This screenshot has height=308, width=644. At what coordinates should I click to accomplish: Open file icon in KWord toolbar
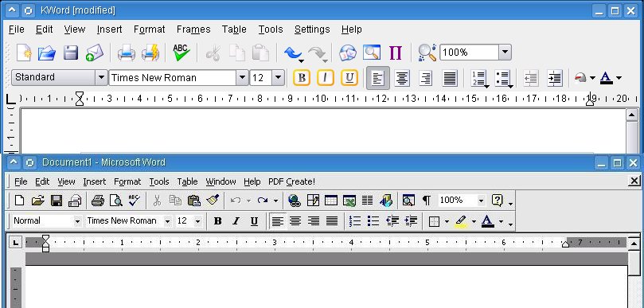tap(47, 53)
